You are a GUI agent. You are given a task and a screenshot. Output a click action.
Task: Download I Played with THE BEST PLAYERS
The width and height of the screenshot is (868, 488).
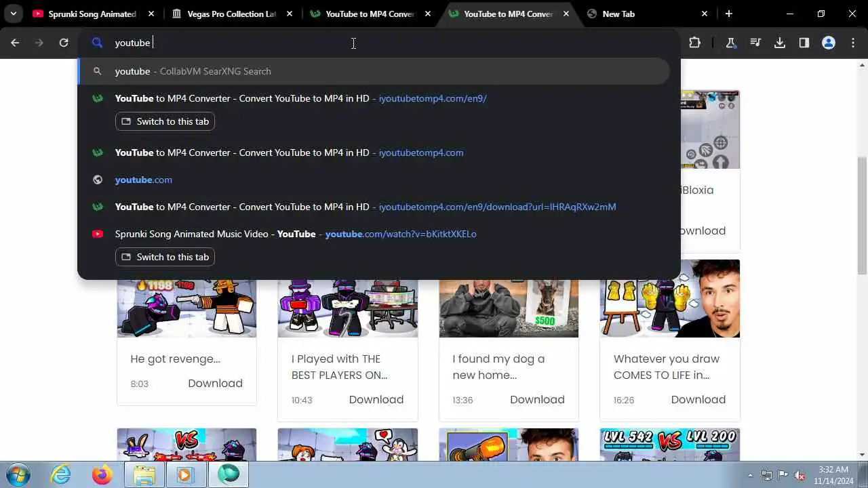tap(376, 399)
